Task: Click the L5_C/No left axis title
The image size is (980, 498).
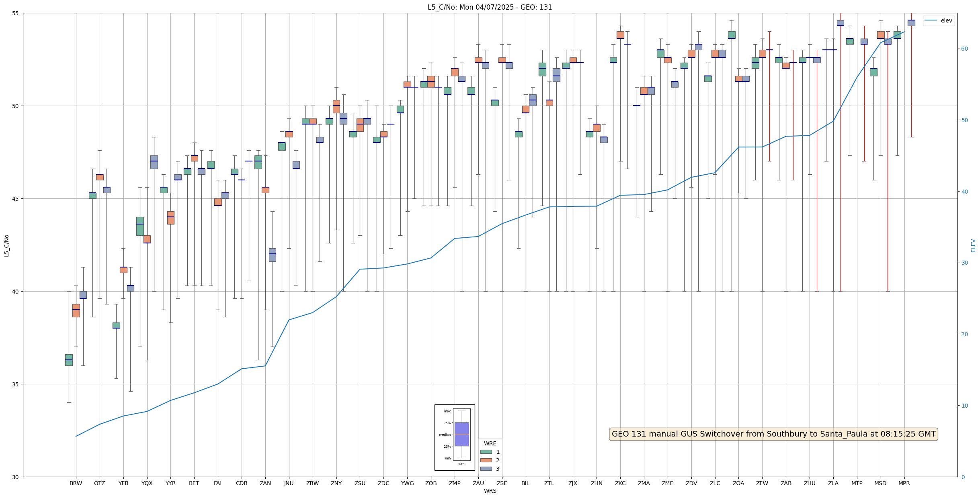Action: click(x=6, y=245)
